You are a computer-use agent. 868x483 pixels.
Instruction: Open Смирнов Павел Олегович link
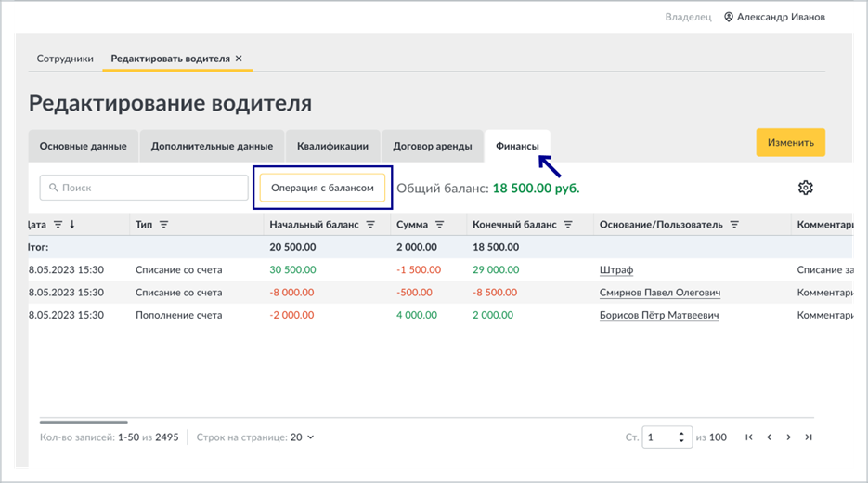(660, 293)
